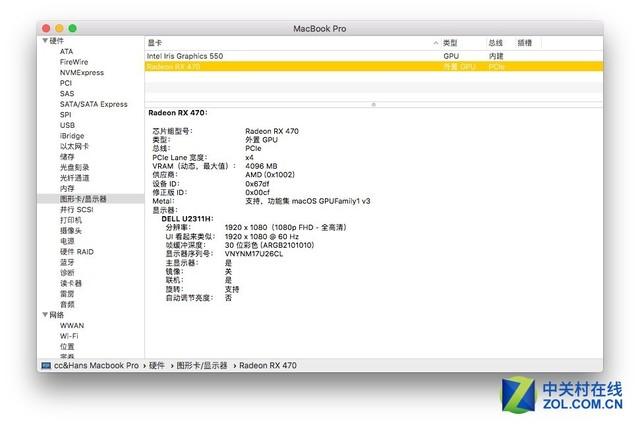Image resolution: width=640 pixels, height=425 pixels.
Task: Click the computer icon in the path bar
Action: click(x=46, y=365)
